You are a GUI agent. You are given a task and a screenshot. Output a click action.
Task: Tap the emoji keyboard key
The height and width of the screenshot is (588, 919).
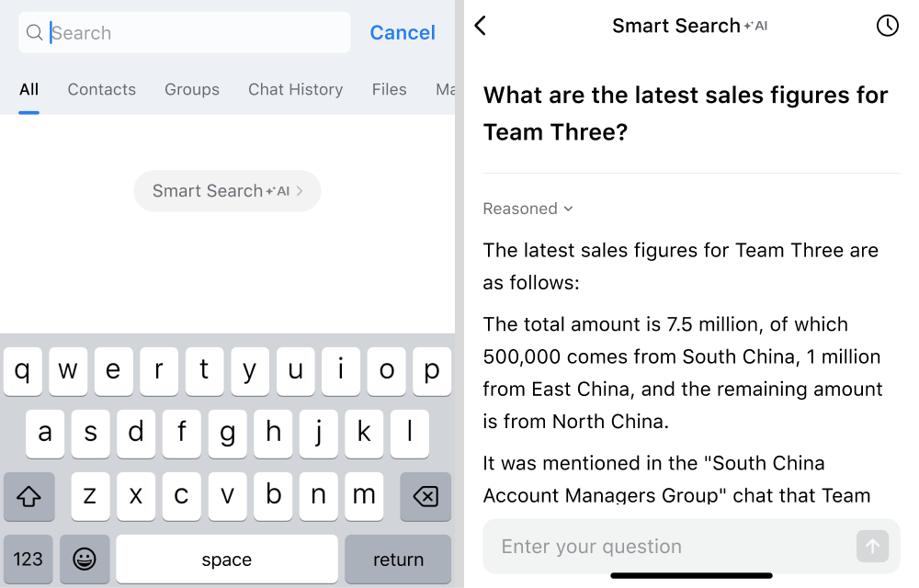[x=85, y=559]
